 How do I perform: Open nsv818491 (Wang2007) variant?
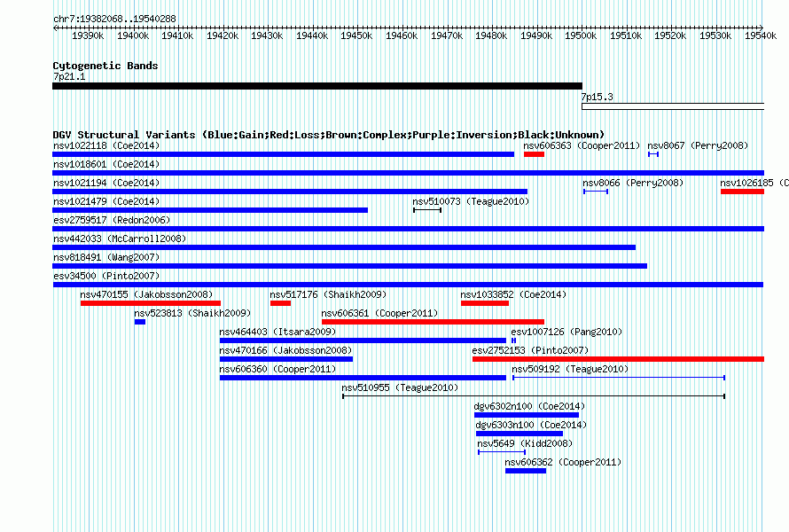tap(106, 258)
